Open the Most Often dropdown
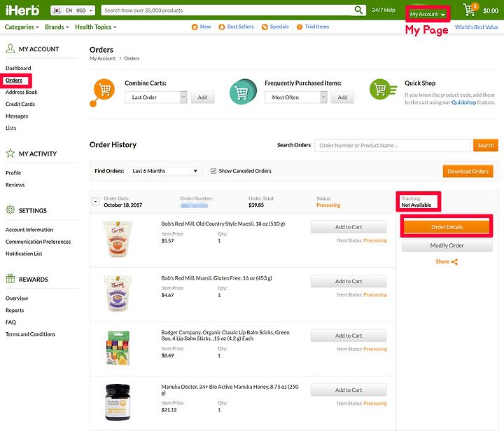Image resolution: width=504 pixels, height=438 pixels. 295,97
